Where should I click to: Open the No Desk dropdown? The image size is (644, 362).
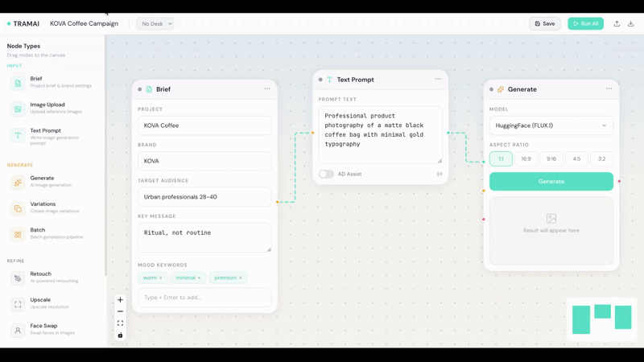155,24
